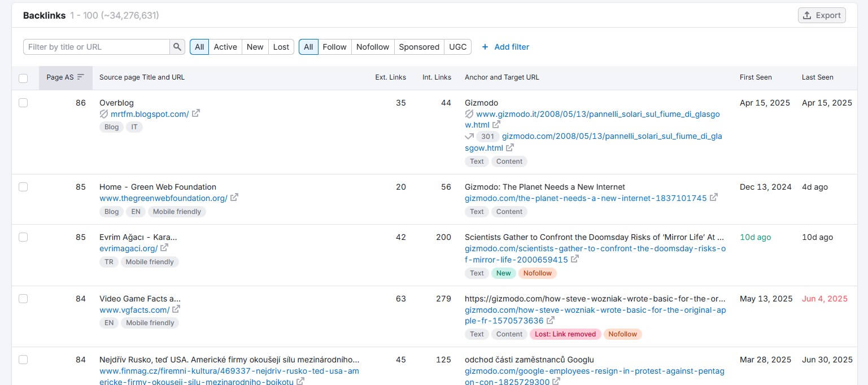The width and height of the screenshot is (868, 385).
Task: Click the Export button
Action: (822, 15)
